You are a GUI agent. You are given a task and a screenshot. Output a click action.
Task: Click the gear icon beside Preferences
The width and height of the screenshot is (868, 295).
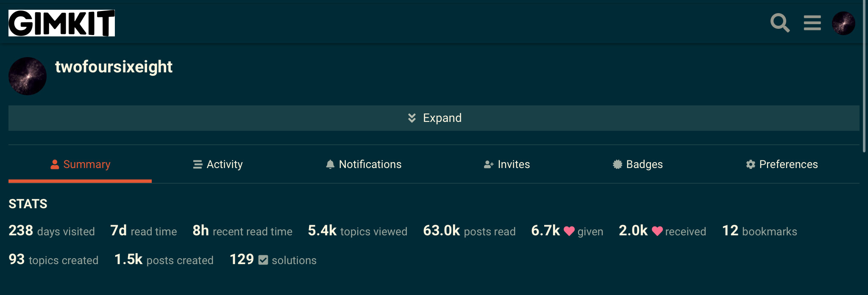(x=751, y=164)
